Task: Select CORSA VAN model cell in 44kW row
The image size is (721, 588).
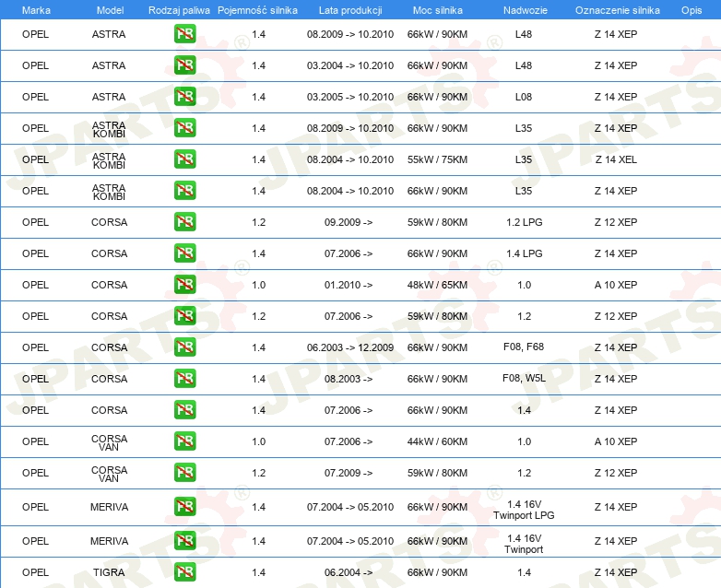Action: (109, 442)
